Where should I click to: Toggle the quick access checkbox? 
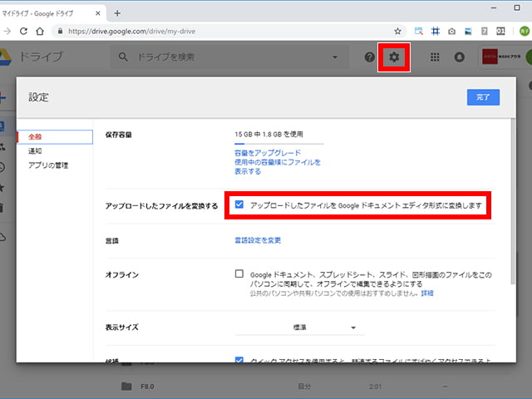pos(239,361)
